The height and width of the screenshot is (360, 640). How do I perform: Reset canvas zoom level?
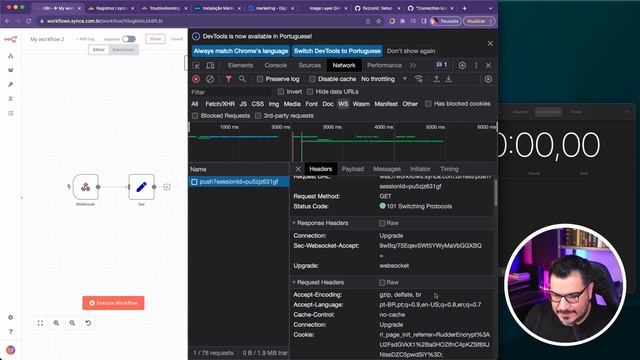point(88,323)
